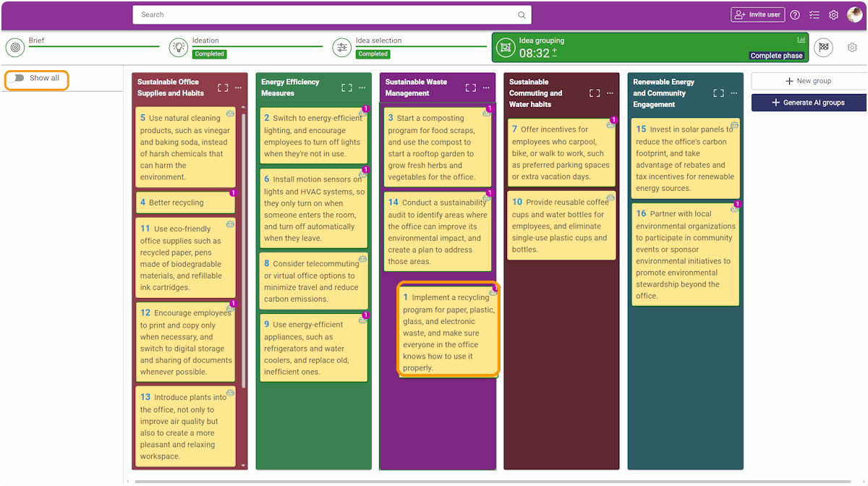Image resolution: width=868 pixels, height=486 pixels.
Task: Click Completed badge under Idea selection
Action: 373,54
